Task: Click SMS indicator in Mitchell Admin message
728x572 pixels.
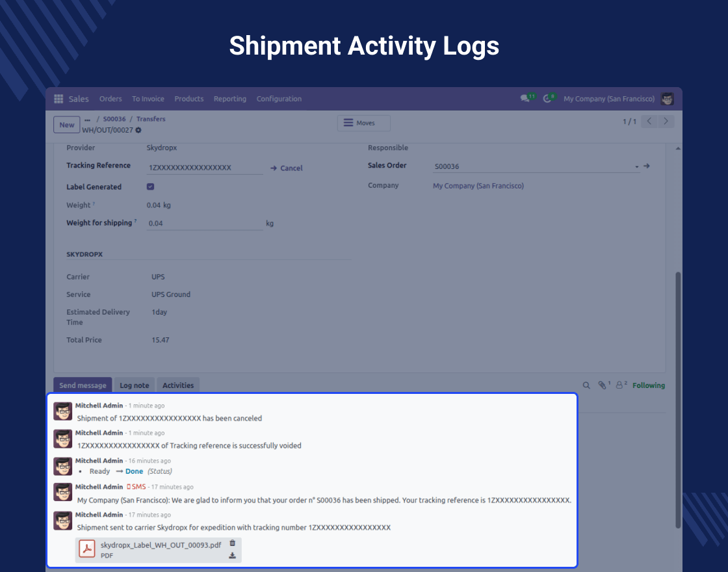Action: pyautogui.click(x=136, y=487)
